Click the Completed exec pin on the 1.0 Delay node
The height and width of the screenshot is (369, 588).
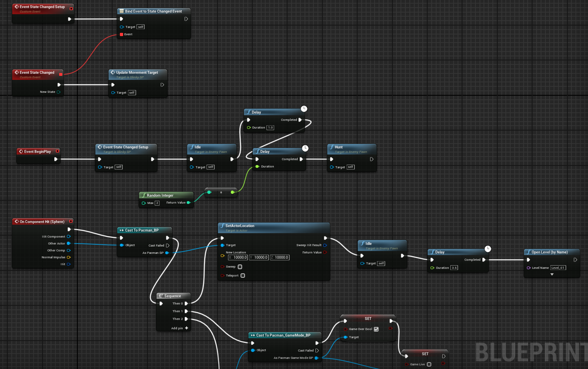point(300,120)
